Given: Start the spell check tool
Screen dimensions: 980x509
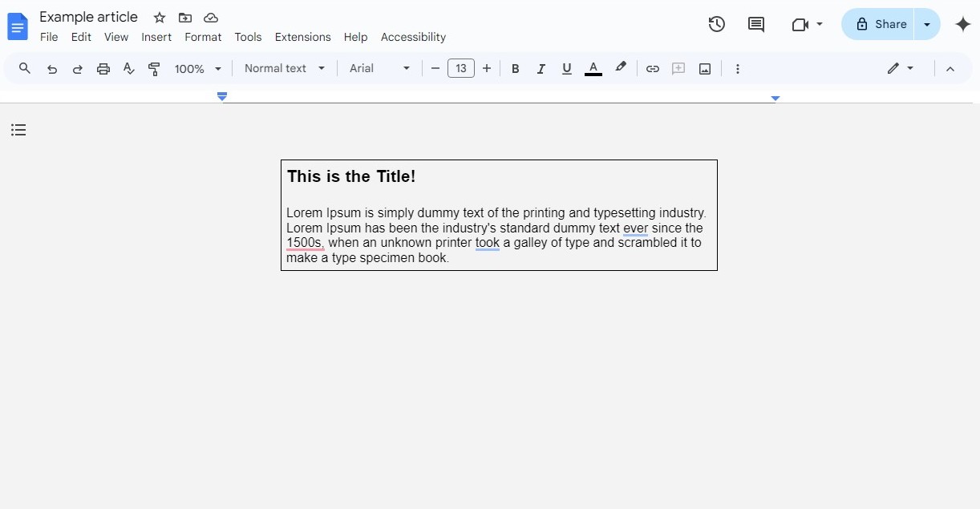Looking at the screenshot, I should point(128,68).
